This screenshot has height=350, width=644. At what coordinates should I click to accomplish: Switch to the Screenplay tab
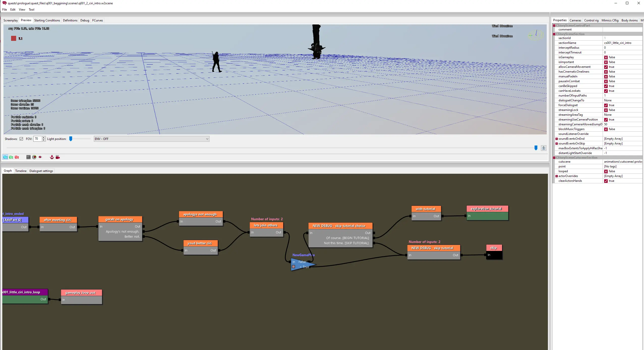(11, 20)
